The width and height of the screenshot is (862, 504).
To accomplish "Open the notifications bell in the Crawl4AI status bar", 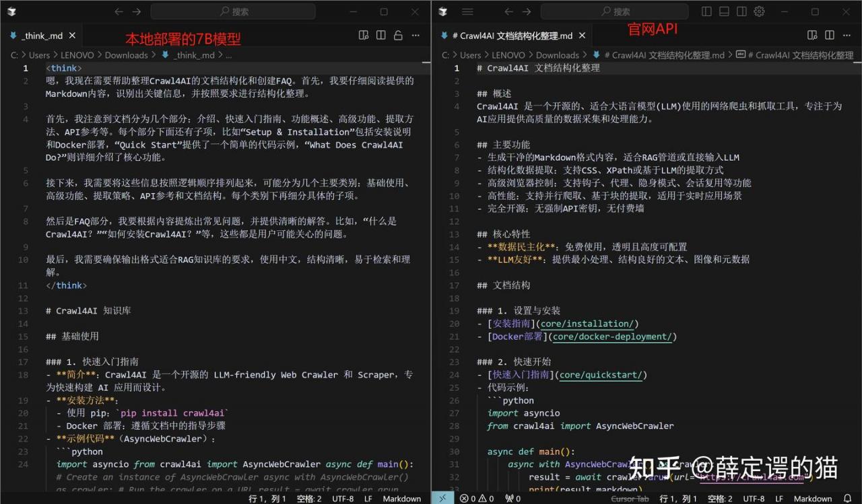I will pyautogui.click(x=847, y=499).
